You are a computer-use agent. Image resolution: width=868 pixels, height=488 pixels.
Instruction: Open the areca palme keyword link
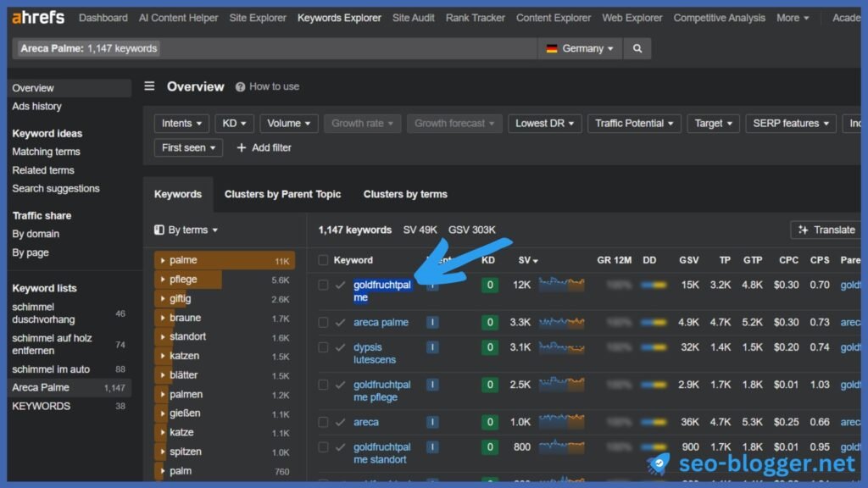(381, 322)
